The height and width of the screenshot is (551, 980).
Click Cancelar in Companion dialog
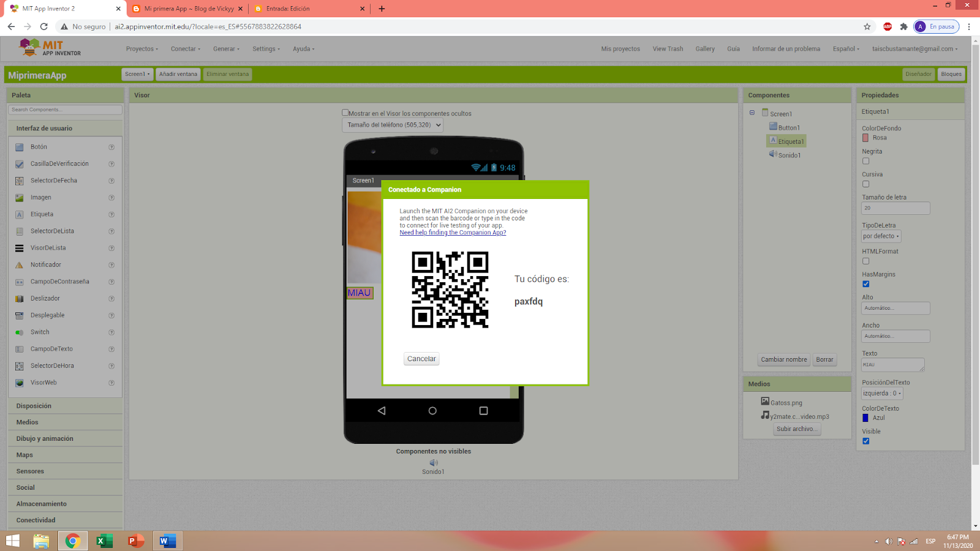point(421,359)
